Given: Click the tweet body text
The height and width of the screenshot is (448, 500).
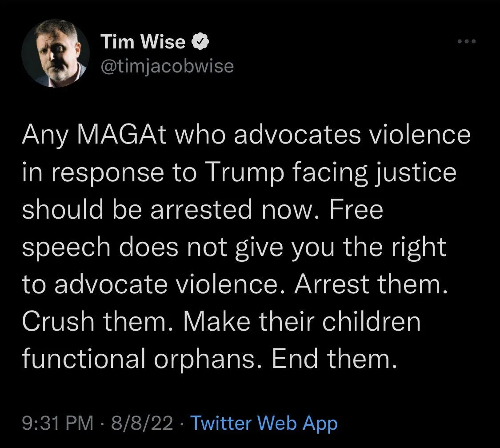Looking at the screenshot, I should pyautogui.click(x=240, y=247).
